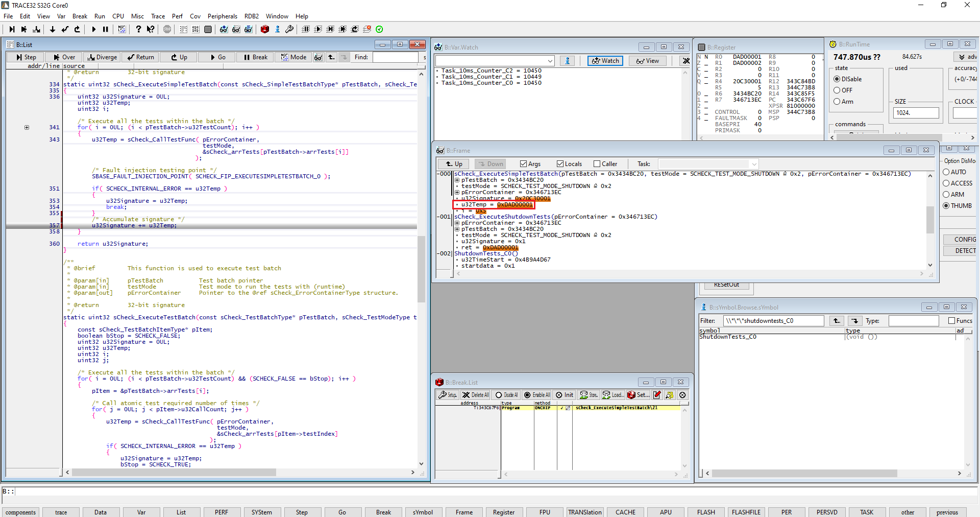The image size is (980, 517).
Task: Click the Diverge button in B::List
Action: click(x=102, y=57)
